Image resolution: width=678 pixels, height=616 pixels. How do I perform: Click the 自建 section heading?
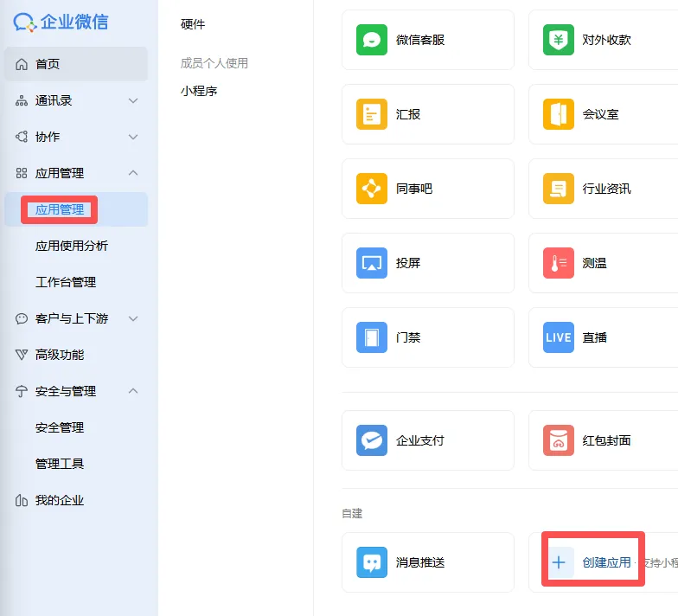352,514
